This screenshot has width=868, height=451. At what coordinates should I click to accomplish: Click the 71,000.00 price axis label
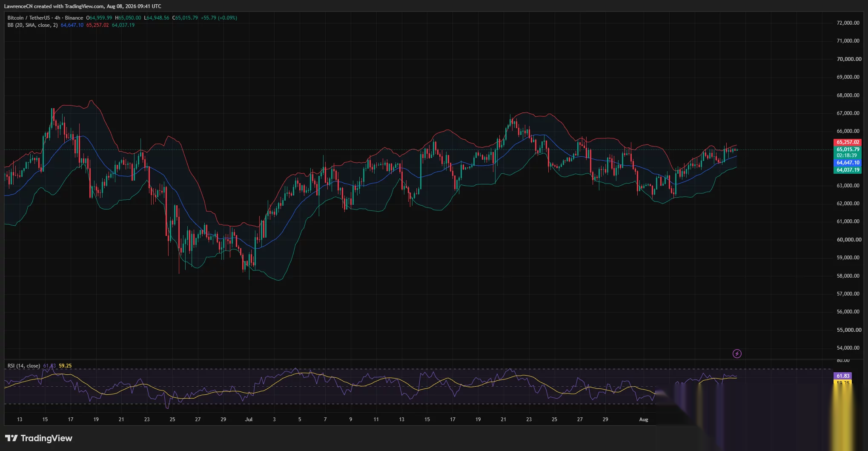[x=848, y=41]
